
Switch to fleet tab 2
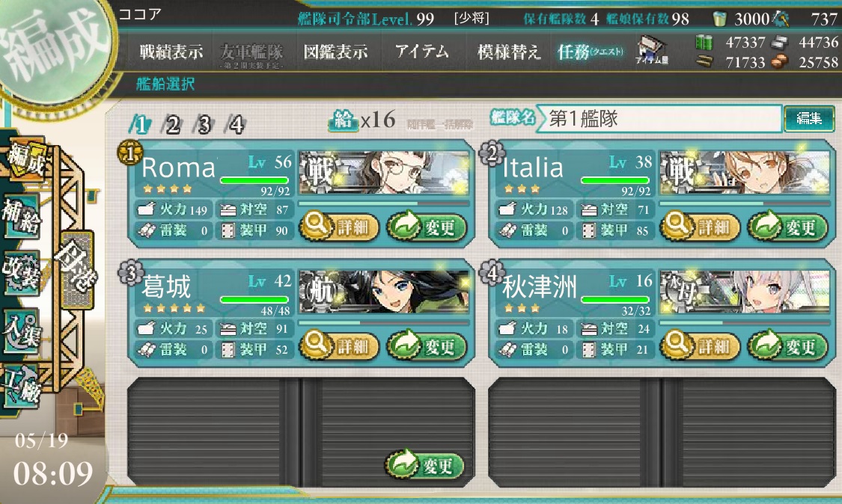[x=172, y=125]
